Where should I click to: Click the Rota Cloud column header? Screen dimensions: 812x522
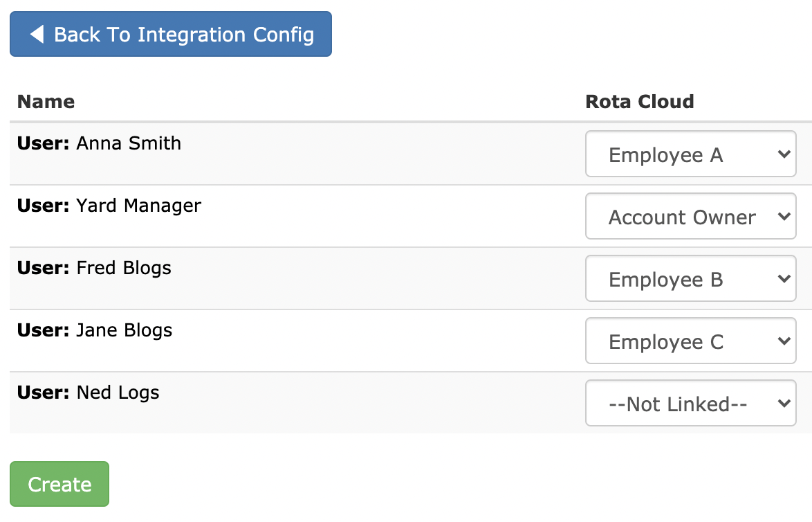pos(639,101)
